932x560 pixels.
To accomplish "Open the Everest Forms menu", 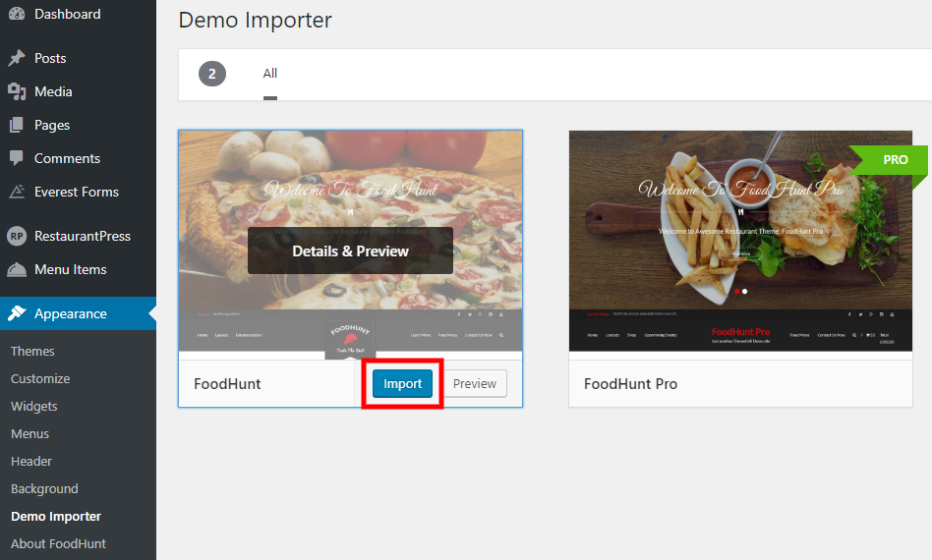I will 76,192.
